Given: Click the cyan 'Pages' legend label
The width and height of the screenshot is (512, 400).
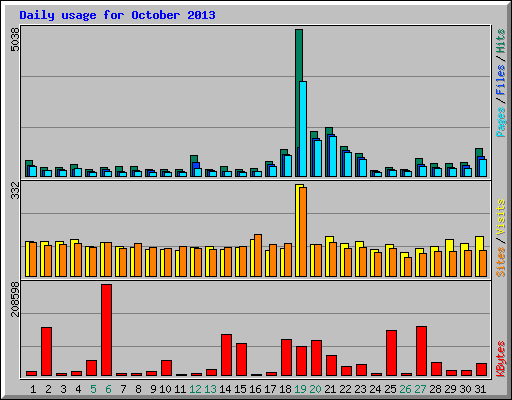Looking at the screenshot, I should 500,122.
